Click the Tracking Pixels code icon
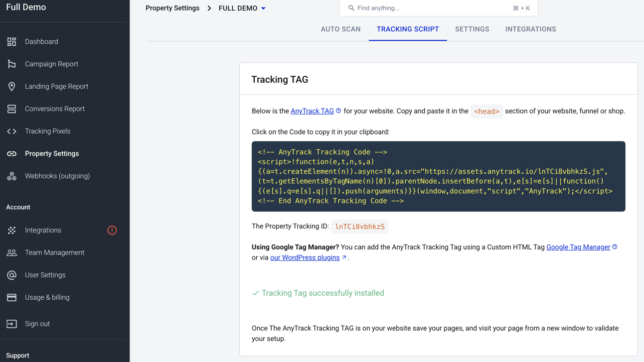Screen dimensions: 644x362 [x=11, y=131]
